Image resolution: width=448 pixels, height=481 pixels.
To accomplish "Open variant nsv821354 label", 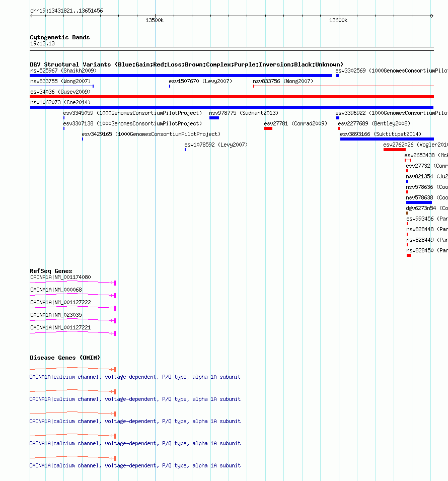I will click(x=427, y=176).
